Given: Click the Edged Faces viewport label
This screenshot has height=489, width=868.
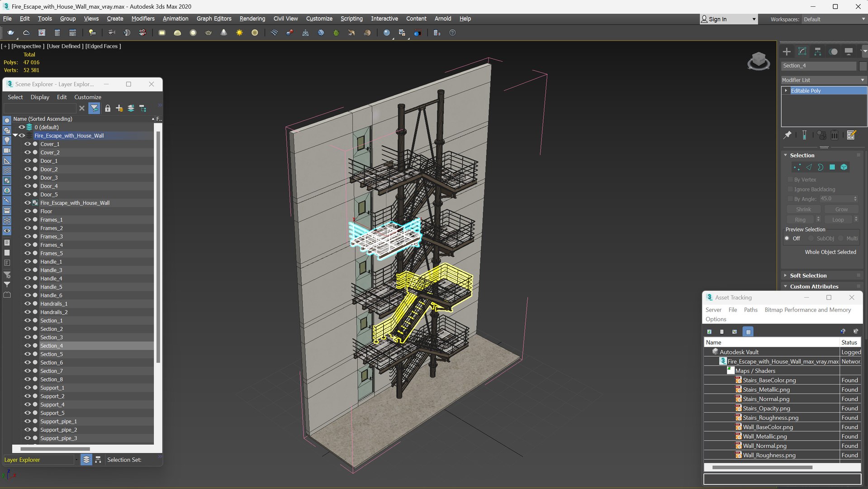Looking at the screenshot, I should pyautogui.click(x=103, y=46).
